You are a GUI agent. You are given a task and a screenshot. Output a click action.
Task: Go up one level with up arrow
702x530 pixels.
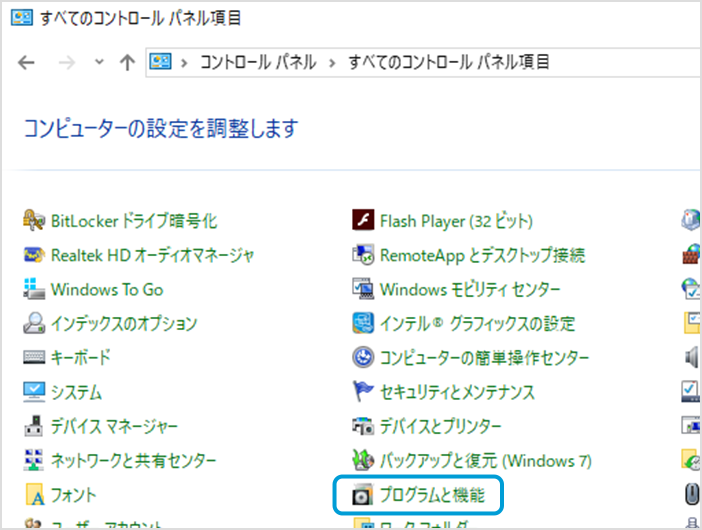coord(128,62)
